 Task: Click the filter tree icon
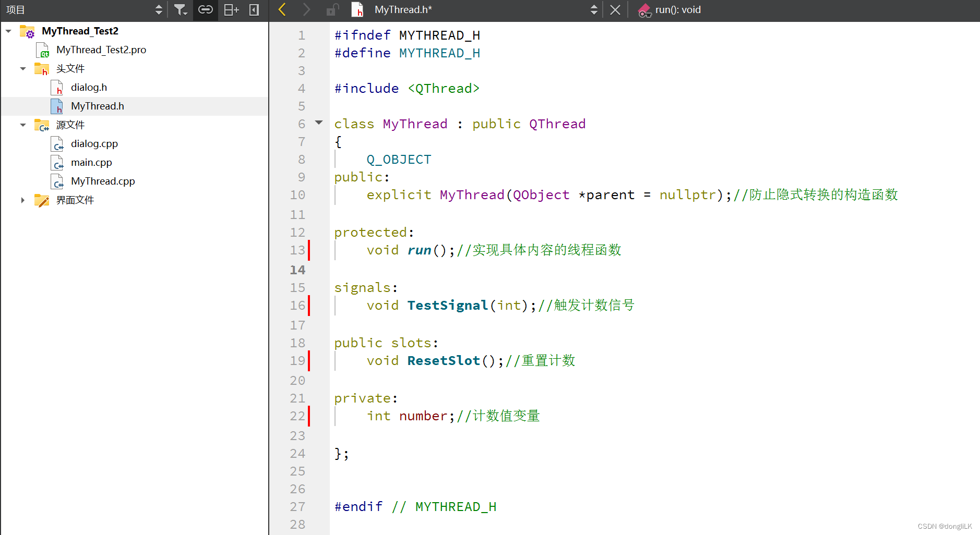coord(181,9)
